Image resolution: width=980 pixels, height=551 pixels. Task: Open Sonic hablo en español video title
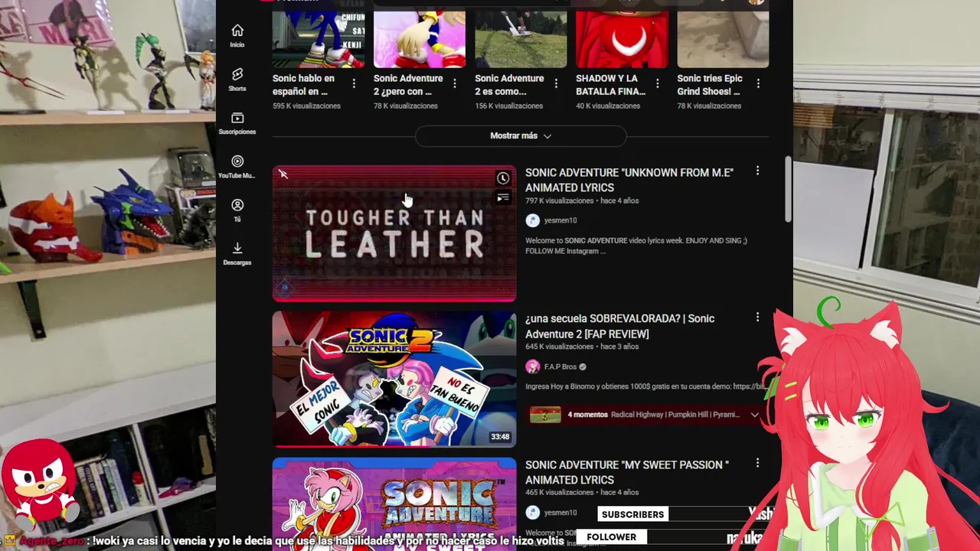tap(304, 85)
